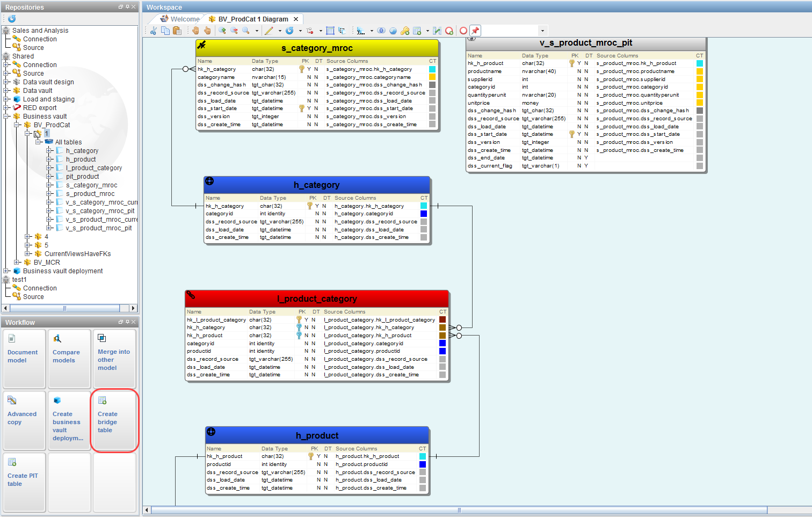This screenshot has width=812, height=517.
Task: Expand the Data vault design tree node
Action: pos(6,82)
